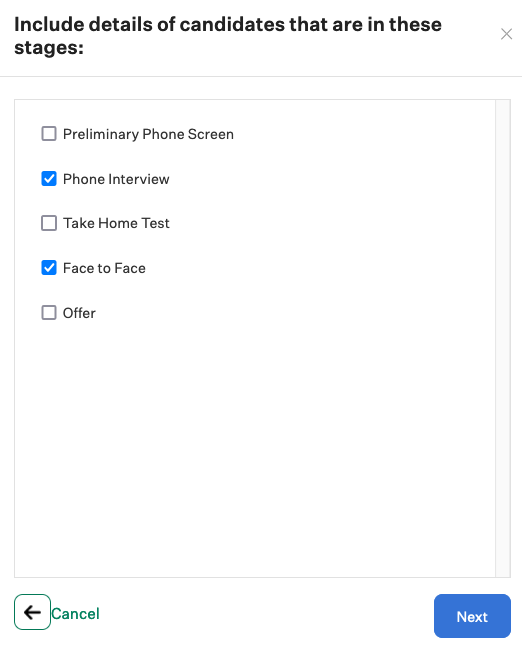Enable the Take Home Test checkbox
Image resolution: width=522 pixels, height=647 pixels.
[x=49, y=223]
